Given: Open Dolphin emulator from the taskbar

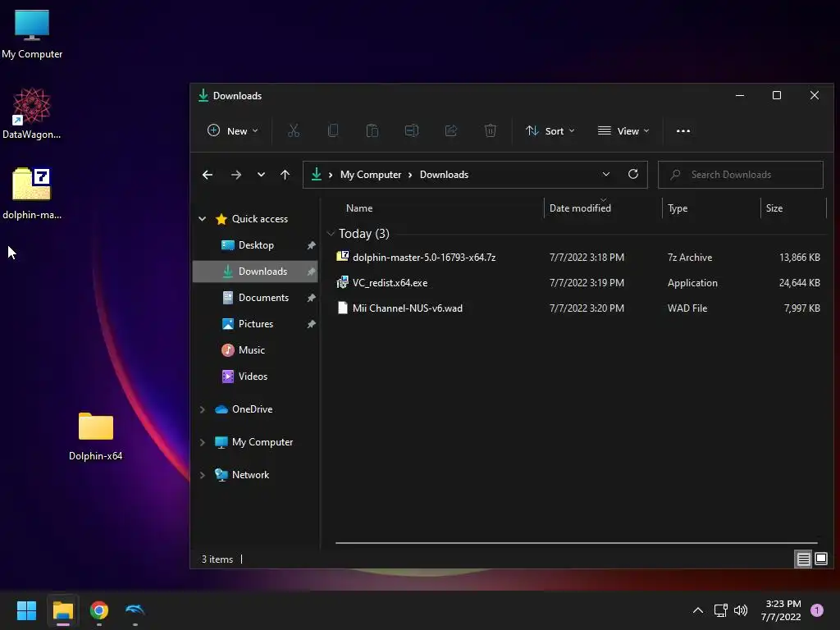Looking at the screenshot, I should [135, 610].
